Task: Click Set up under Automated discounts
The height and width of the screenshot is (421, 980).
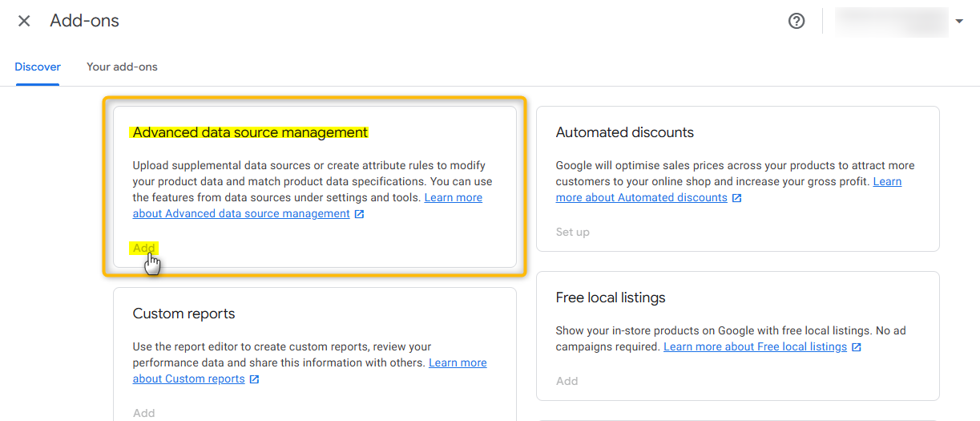Action: pos(572,232)
